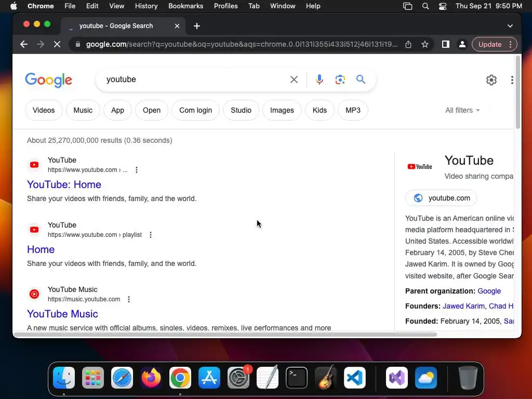The height and width of the screenshot is (399, 532).
Task: Go back to previous page
Action: 24,44
